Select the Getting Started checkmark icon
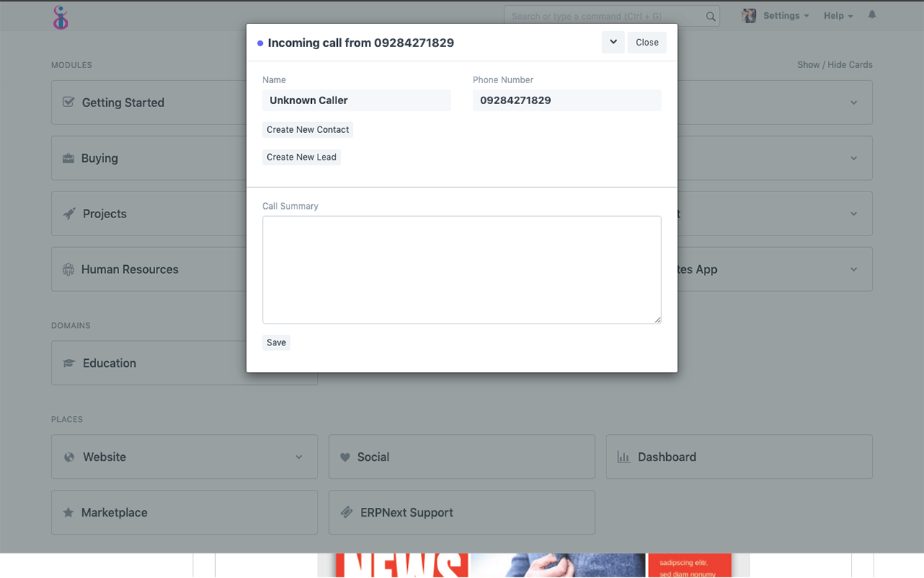 click(x=68, y=102)
